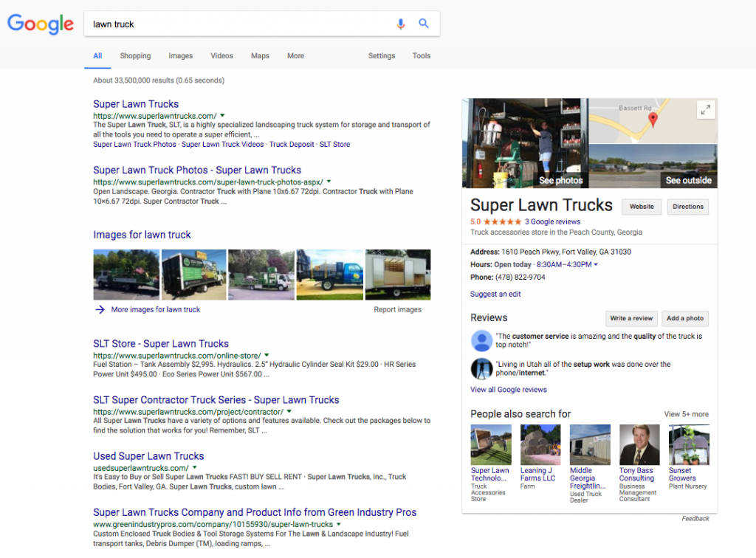Viewport: 756px width, 558px height.
Task: Click the Directions button
Action: tap(688, 207)
